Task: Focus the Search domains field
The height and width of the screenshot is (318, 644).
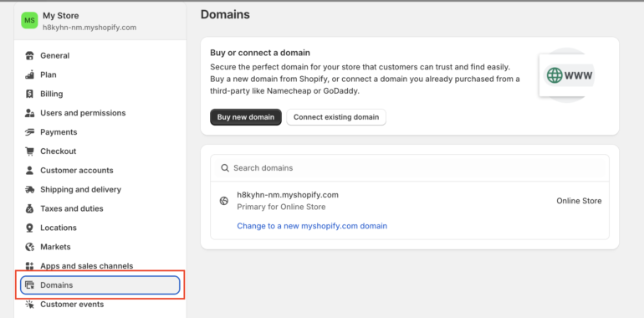Action: point(410,168)
